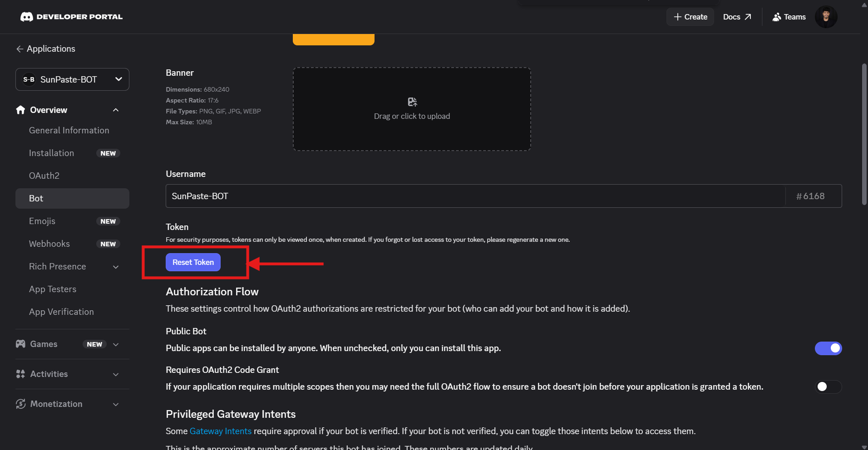Click the banner upload drop area
868x450 pixels.
tap(412, 109)
